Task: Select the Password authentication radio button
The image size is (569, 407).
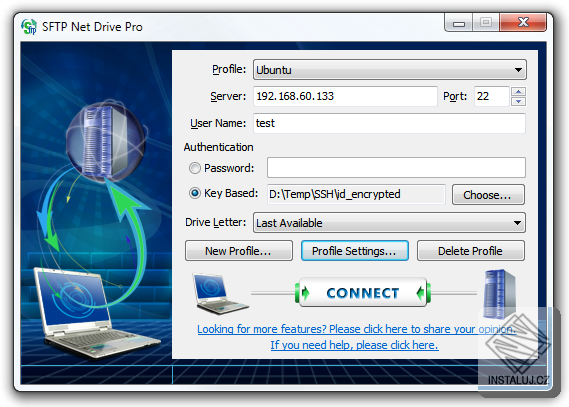Action: click(195, 168)
